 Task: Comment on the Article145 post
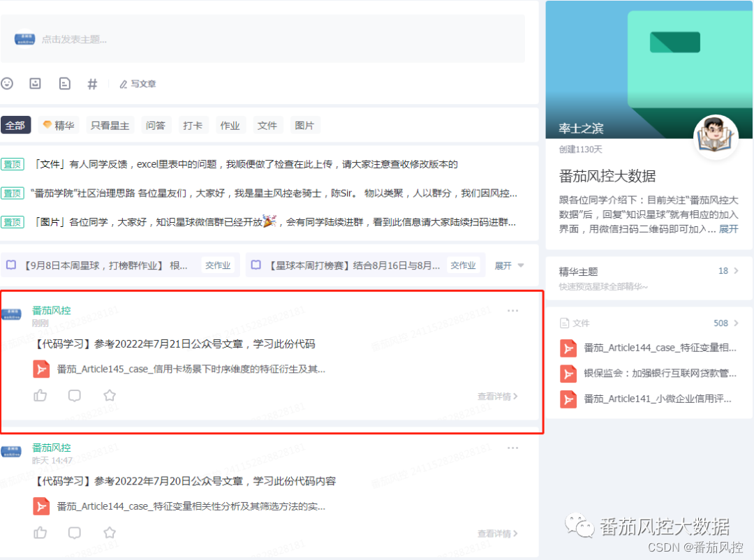click(x=75, y=395)
